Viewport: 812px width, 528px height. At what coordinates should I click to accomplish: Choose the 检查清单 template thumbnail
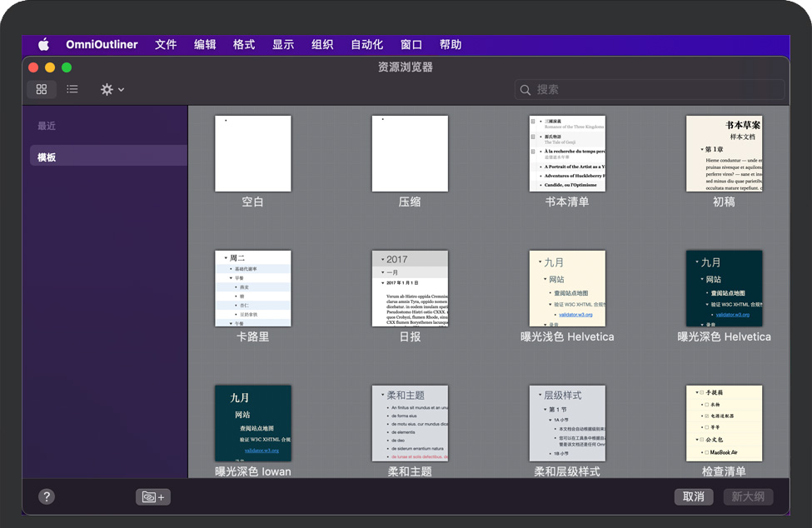pos(724,423)
